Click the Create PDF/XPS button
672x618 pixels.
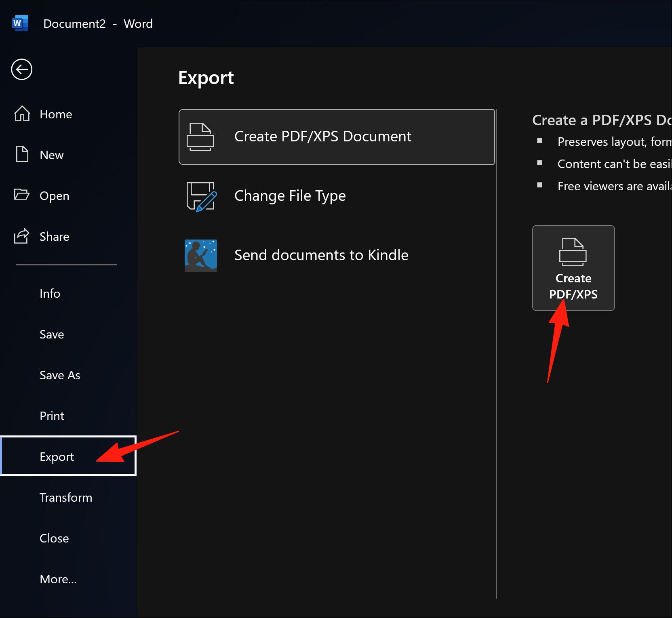click(573, 268)
